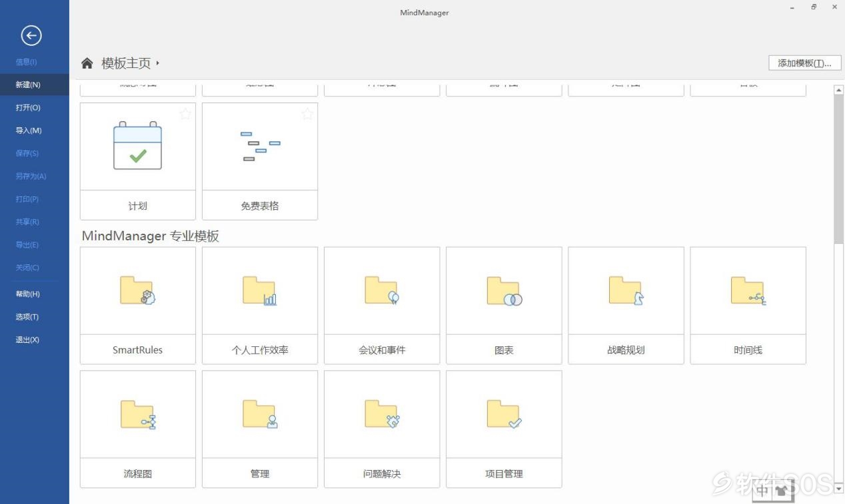
Task: Click the 计划 template label
Action: (138, 206)
